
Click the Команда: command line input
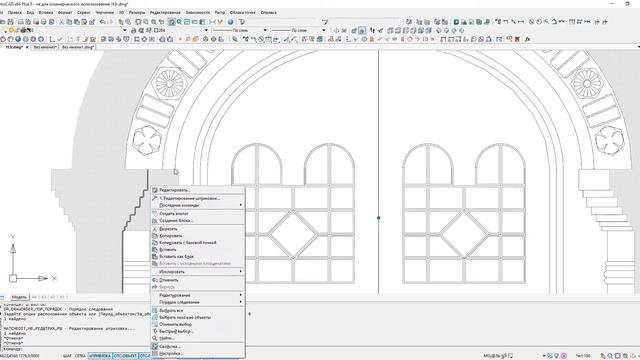(76, 349)
